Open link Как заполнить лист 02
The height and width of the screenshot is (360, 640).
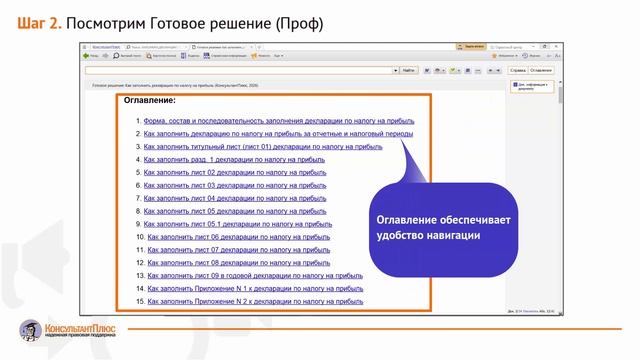pyautogui.click(x=235, y=172)
